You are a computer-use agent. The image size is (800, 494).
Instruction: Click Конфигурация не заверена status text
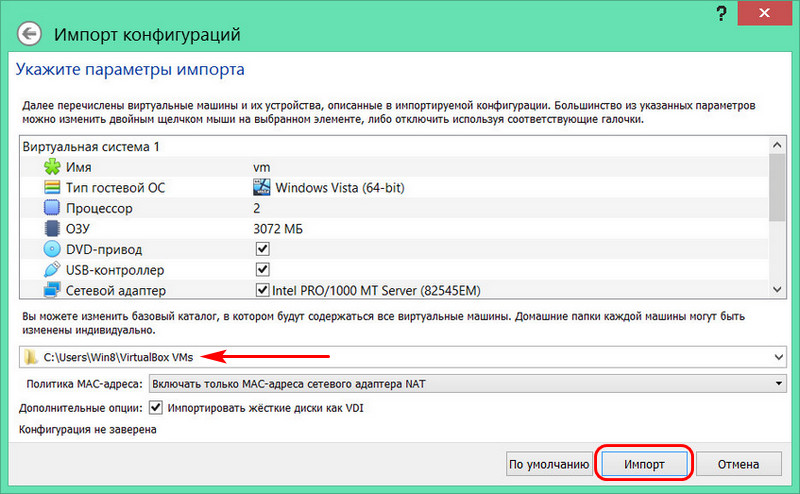tap(88, 430)
